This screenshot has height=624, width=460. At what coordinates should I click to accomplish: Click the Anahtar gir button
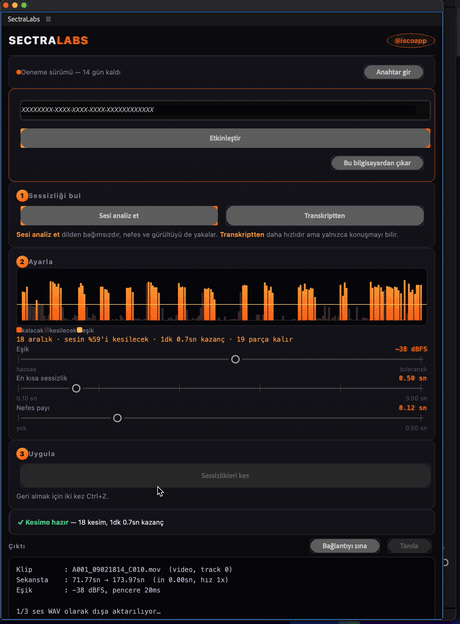pos(394,72)
